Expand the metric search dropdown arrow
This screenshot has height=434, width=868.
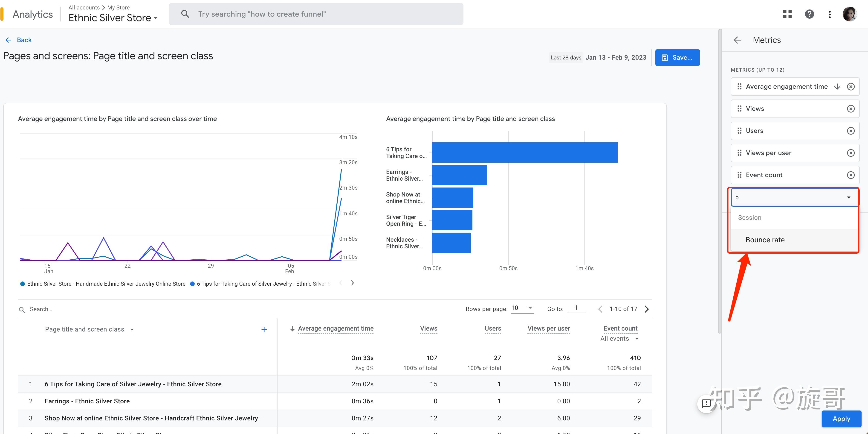pyautogui.click(x=848, y=197)
